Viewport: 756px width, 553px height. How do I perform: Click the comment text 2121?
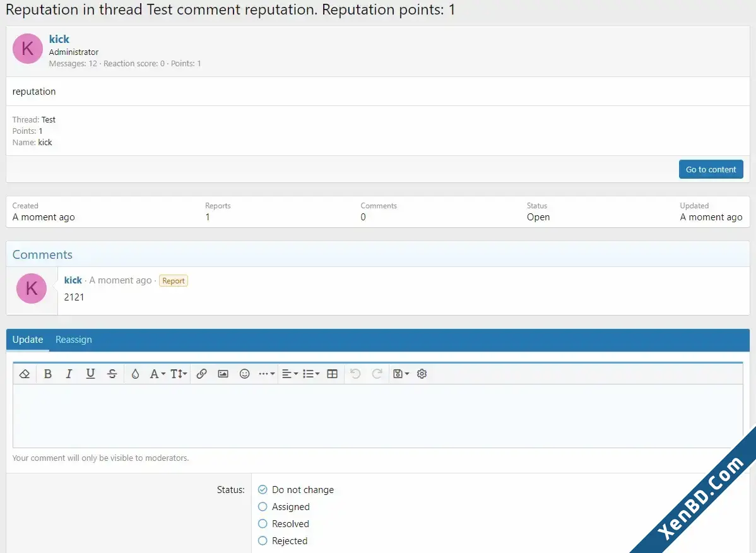74,297
